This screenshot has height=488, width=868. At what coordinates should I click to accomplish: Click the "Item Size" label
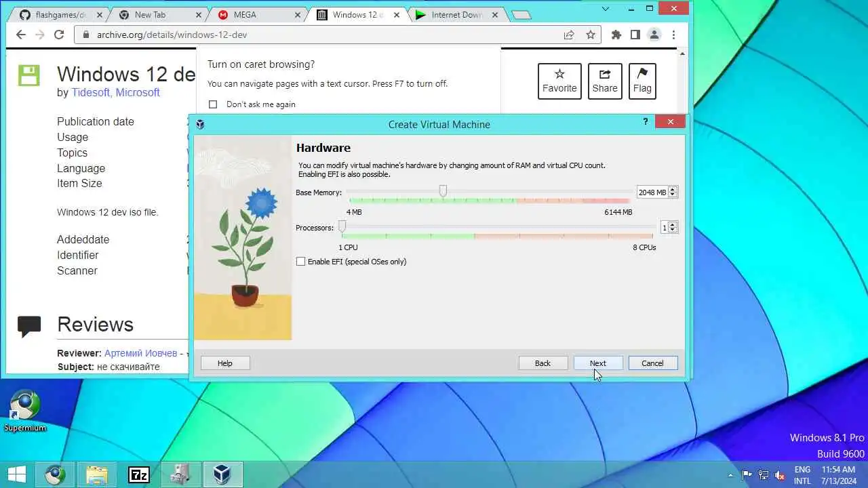[x=79, y=183]
